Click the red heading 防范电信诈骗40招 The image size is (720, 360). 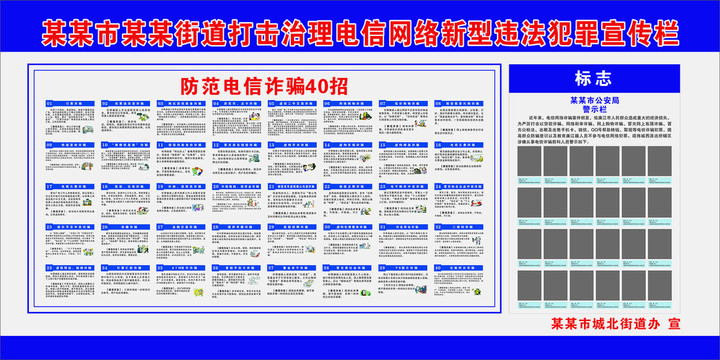pos(264,86)
